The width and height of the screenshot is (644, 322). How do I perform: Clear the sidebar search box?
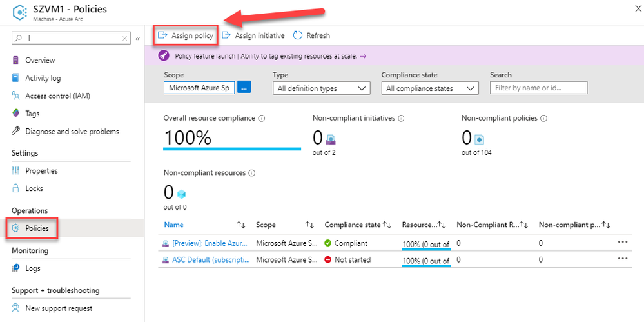pyautogui.click(x=125, y=39)
